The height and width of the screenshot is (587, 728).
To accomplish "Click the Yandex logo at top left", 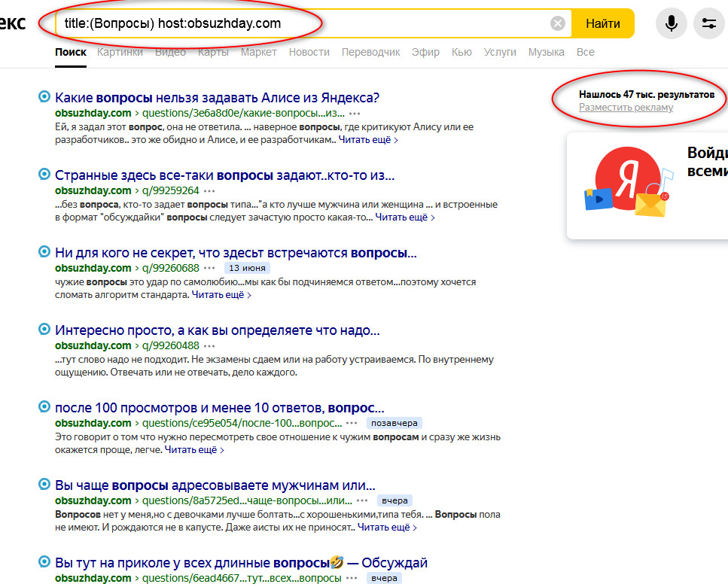I will pyautogui.click(x=13, y=23).
